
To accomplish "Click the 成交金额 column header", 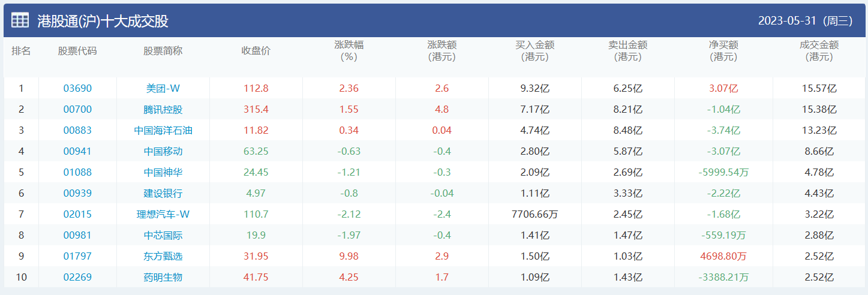I will point(819,51).
